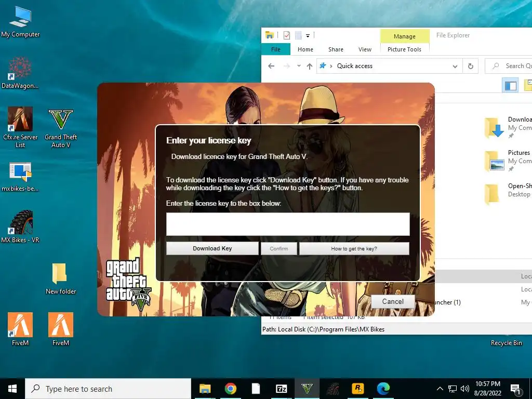Open Cfx.re Server List shortcut
The height and width of the screenshot is (399, 532).
point(20,127)
